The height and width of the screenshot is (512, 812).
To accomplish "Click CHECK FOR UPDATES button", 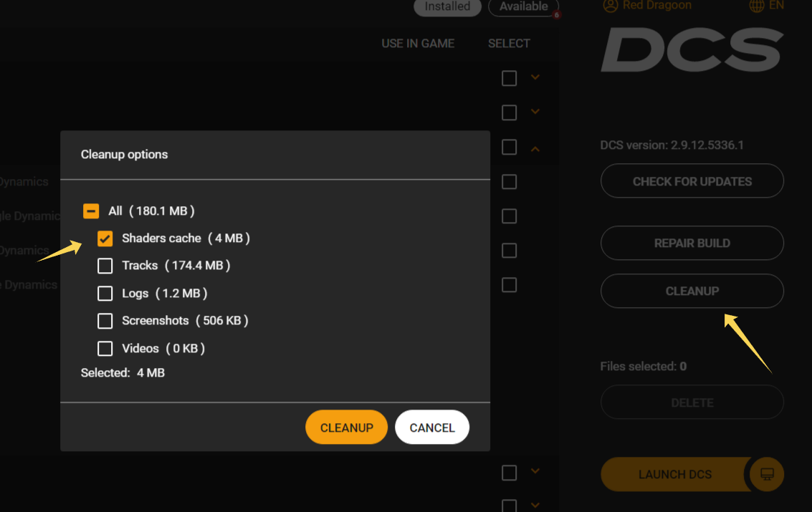I will 692,181.
